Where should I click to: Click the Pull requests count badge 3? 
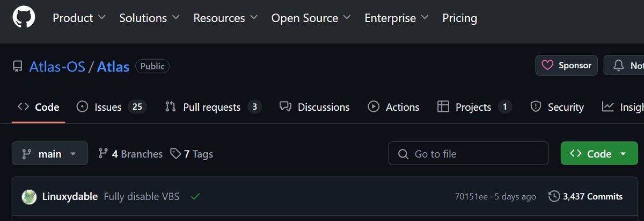pyautogui.click(x=254, y=107)
